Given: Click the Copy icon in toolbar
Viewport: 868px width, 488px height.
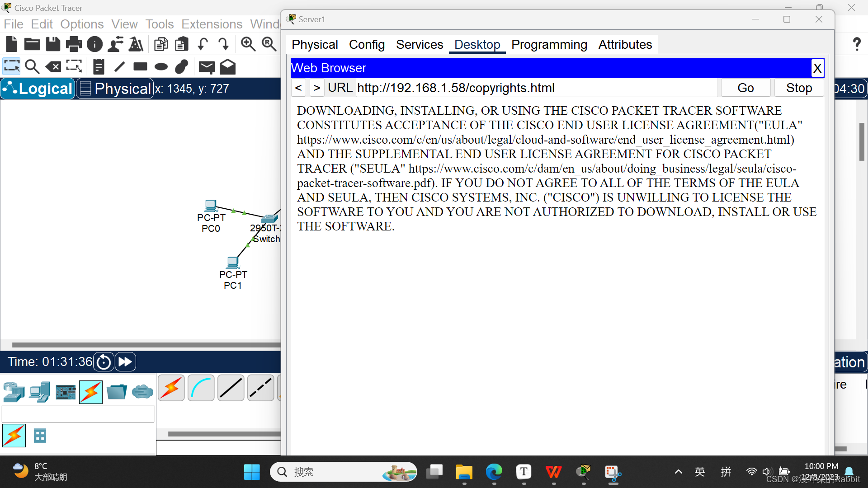Looking at the screenshot, I should click(161, 44).
